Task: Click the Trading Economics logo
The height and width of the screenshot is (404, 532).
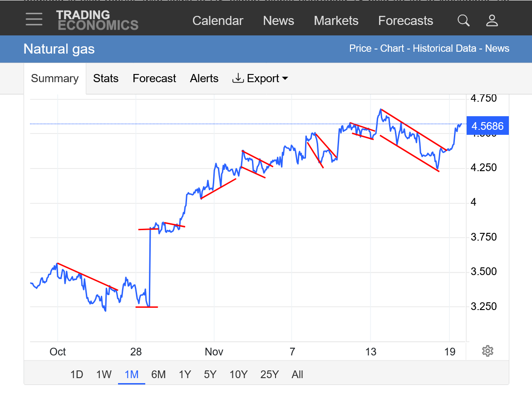Action: pyautogui.click(x=97, y=20)
